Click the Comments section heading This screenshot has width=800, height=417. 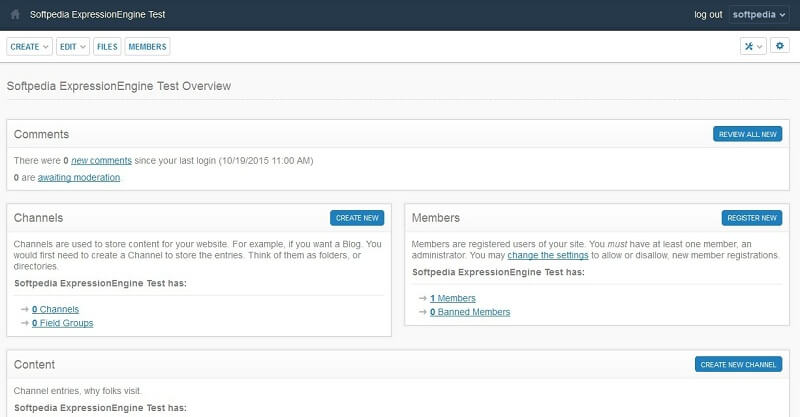coord(41,134)
